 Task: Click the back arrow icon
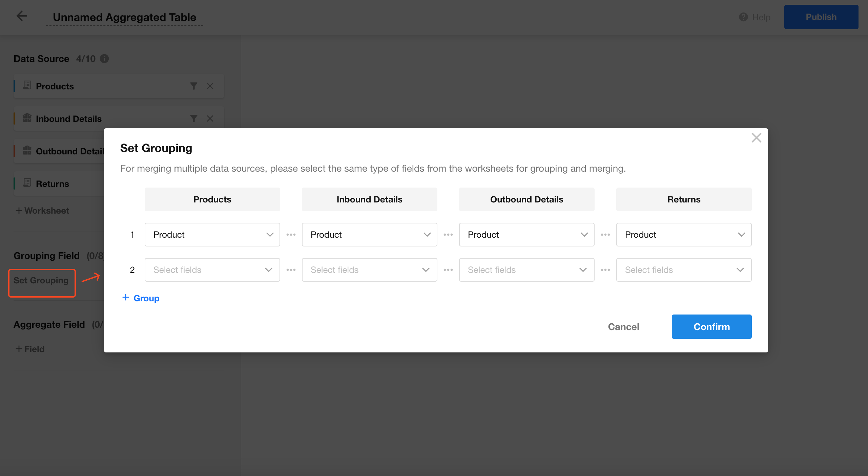(x=22, y=16)
